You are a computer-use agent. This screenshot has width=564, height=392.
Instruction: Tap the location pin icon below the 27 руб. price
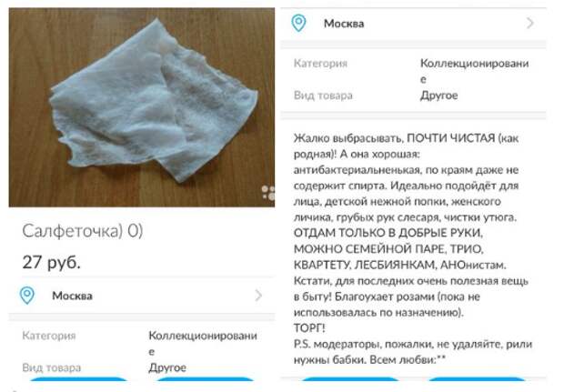pyautogui.click(x=27, y=296)
